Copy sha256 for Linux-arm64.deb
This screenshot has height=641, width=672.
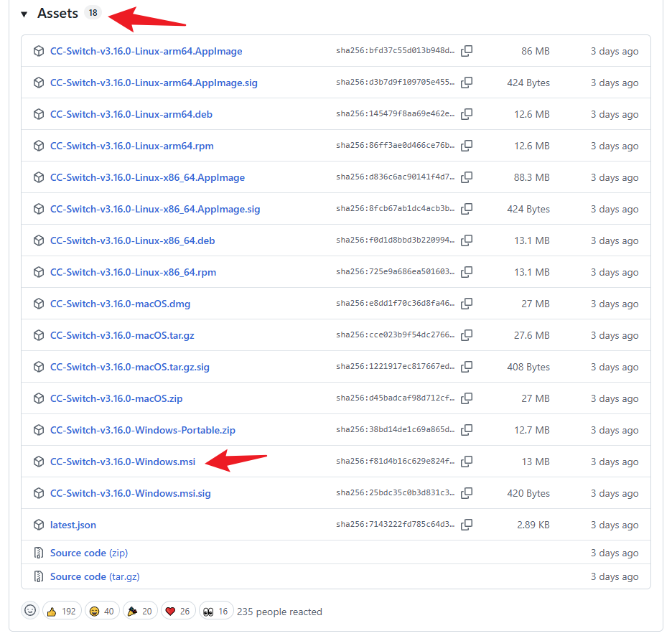tap(467, 114)
